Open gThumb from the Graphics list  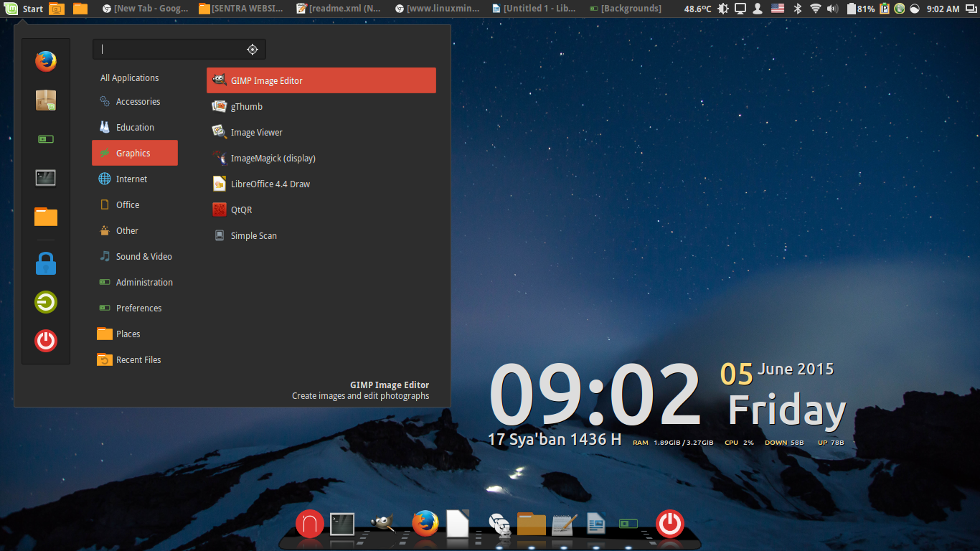(246, 106)
